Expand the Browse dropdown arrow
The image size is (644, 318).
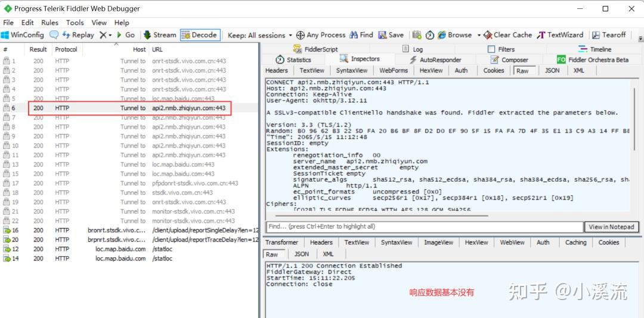coord(478,35)
